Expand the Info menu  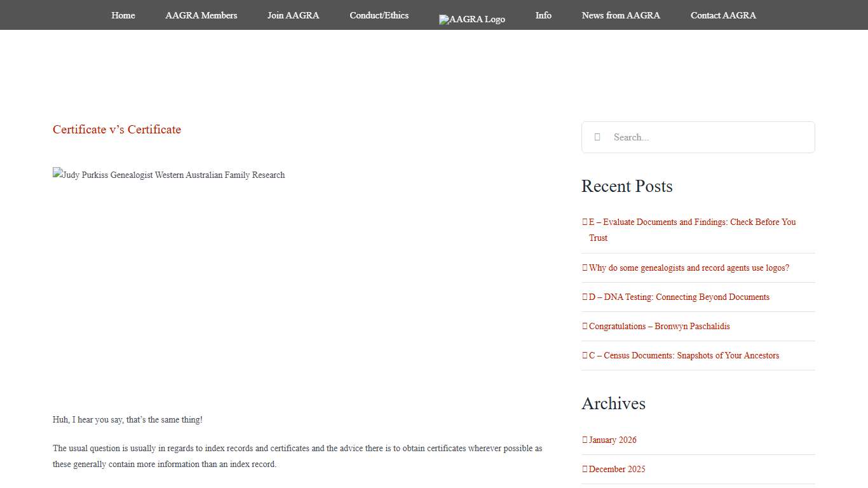(x=543, y=15)
